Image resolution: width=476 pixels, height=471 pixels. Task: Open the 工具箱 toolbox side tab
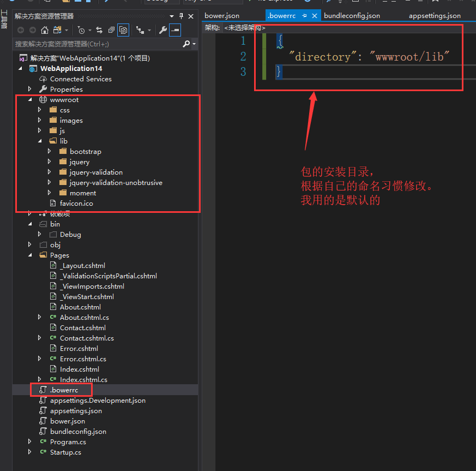(x=4, y=19)
